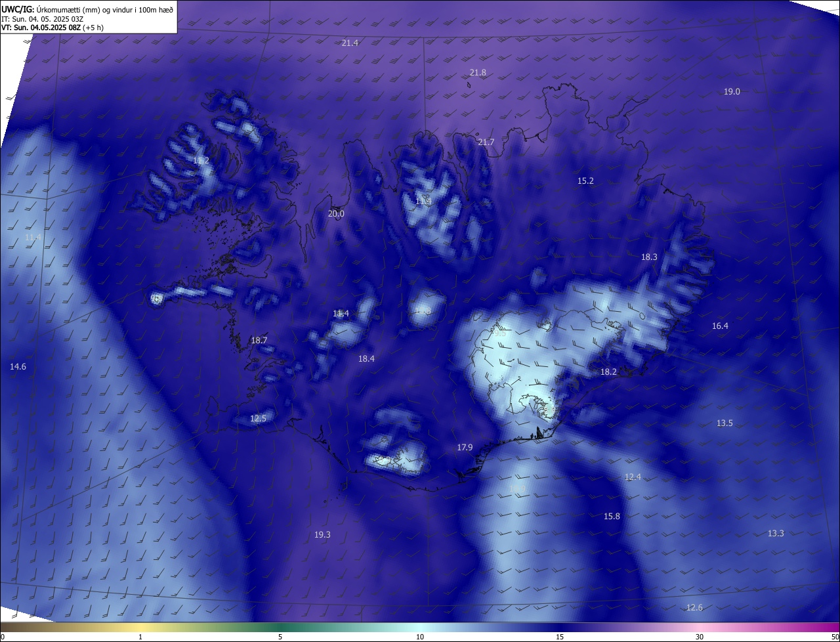Click the value 16.4 on the map
The width and height of the screenshot is (840, 642).
coord(720,326)
